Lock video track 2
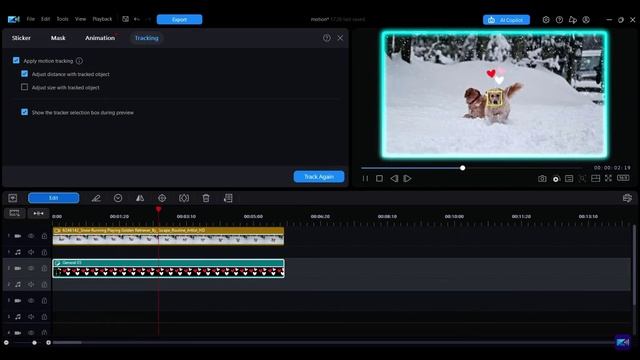This screenshot has height=360, width=640. pos(44,268)
